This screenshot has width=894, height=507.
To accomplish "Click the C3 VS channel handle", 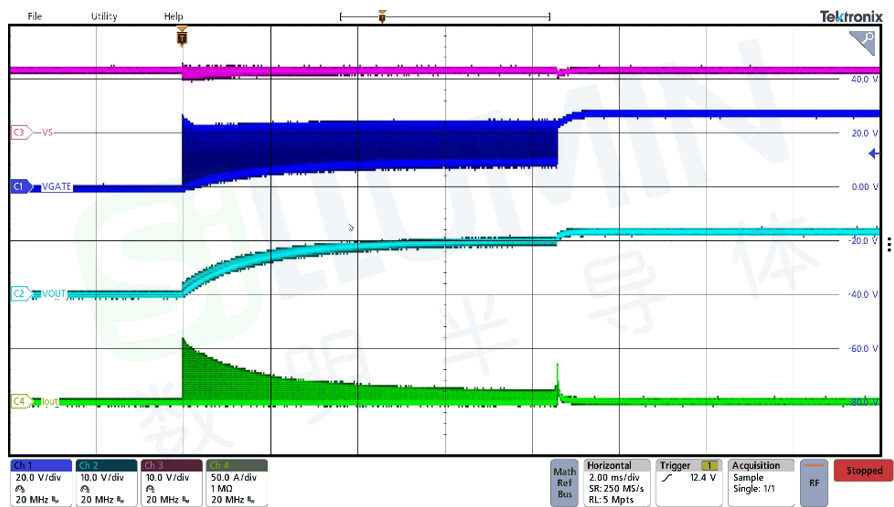I will click(22, 132).
